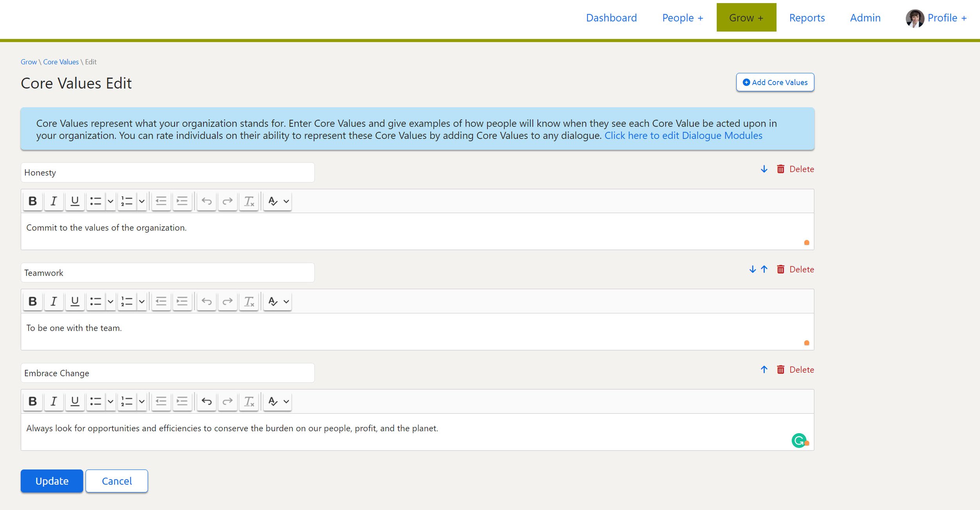Click the Teamwork title input field

coord(167,273)
